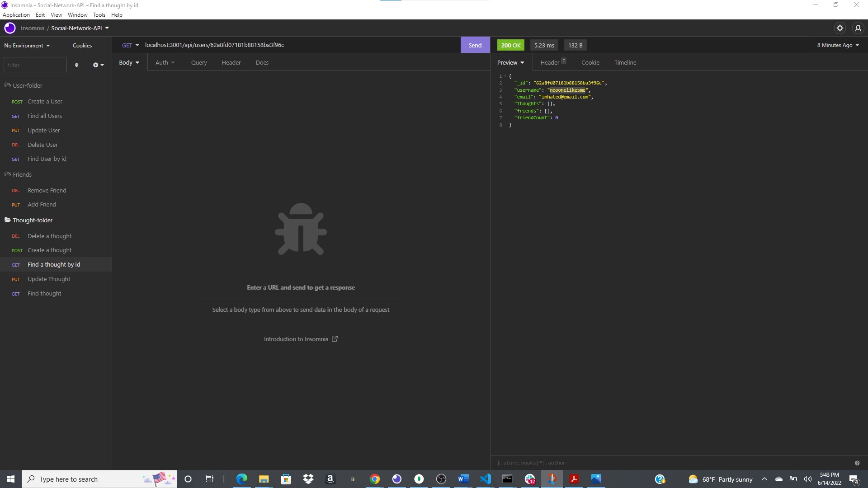
Task: Click the Insomnia logo in the header
Action: (9, 28)
